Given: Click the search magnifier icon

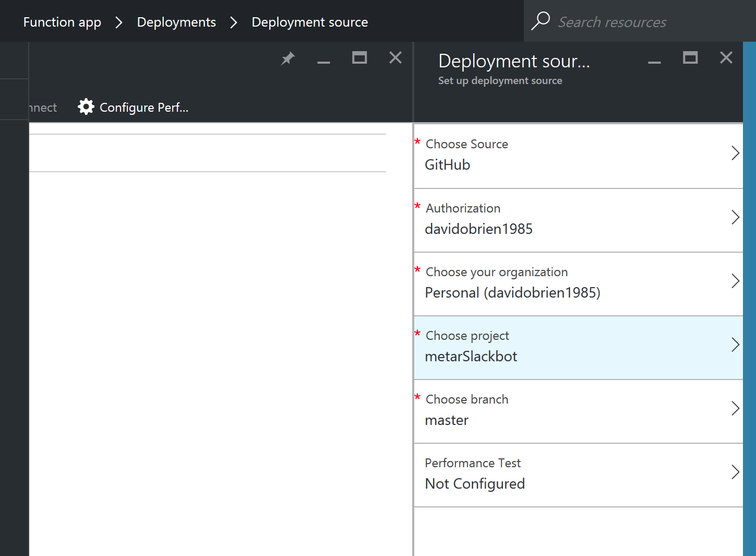Looking at the screenshot, I should (x=541, y=21).
